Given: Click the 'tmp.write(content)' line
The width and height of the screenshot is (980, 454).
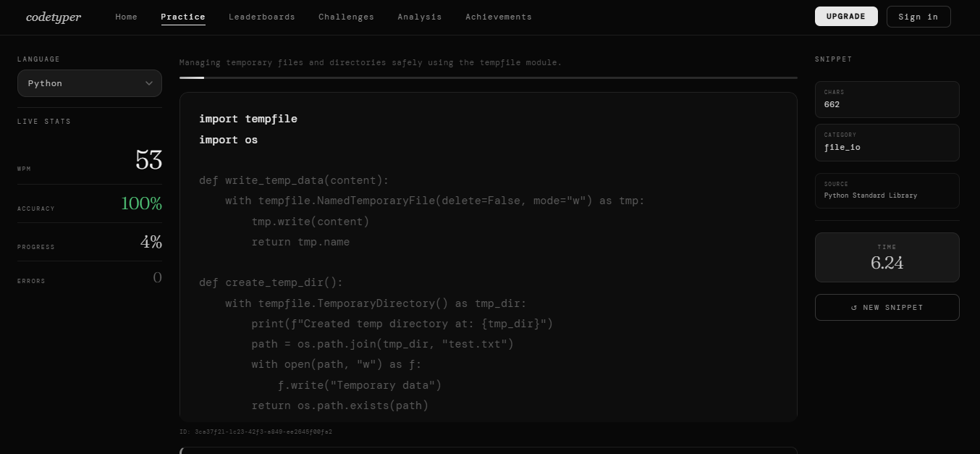Looking at the screenshot, I should point(311,222).
